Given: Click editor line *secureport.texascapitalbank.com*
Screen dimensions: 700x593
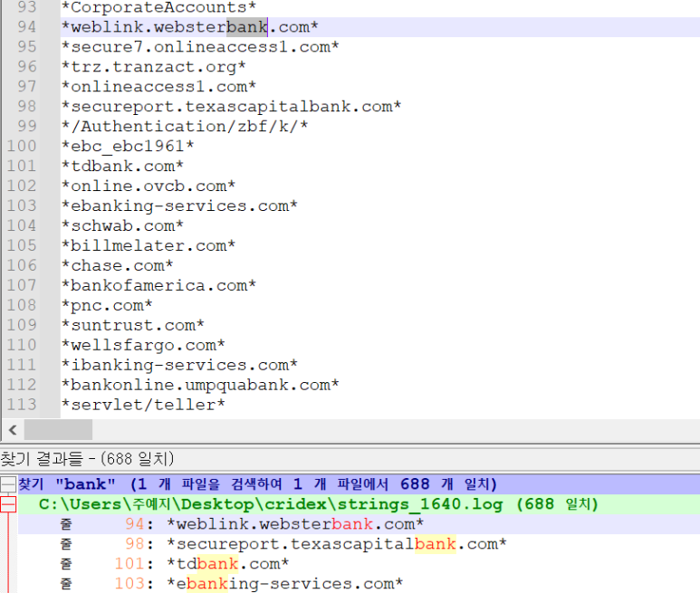Looking at the screenshot, I should click(x=231, y=107).
